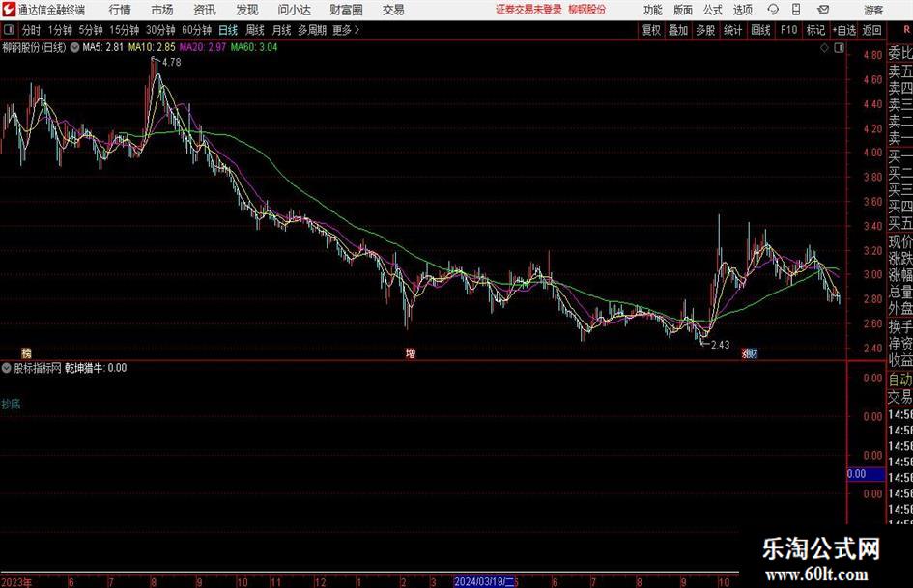The height and width of the screenshot is (588, 913).
Task: Open the 公式 menu
Action: (x=713, y=10)
